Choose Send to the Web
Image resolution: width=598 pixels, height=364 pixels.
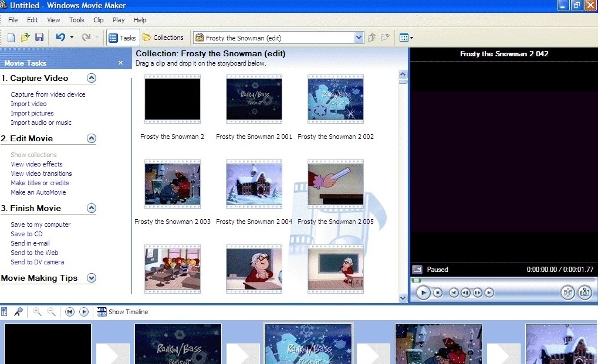[34, 253]
